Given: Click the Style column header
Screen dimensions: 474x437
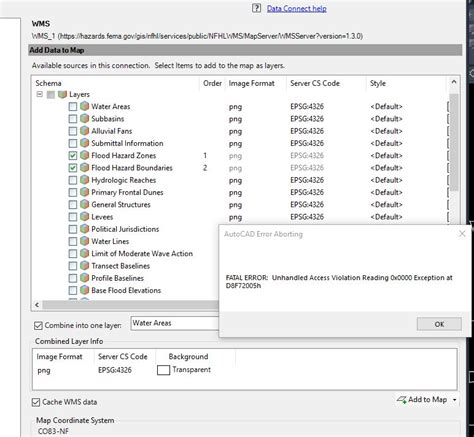Looking at the screenshot, I should pyautogui.click(x=378, y=83).
